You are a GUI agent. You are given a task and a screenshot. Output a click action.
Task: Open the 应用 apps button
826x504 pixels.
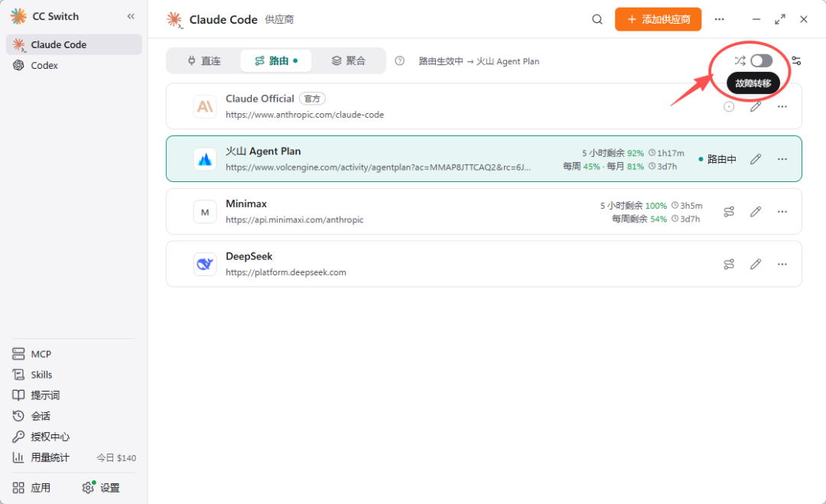point(31,488)
